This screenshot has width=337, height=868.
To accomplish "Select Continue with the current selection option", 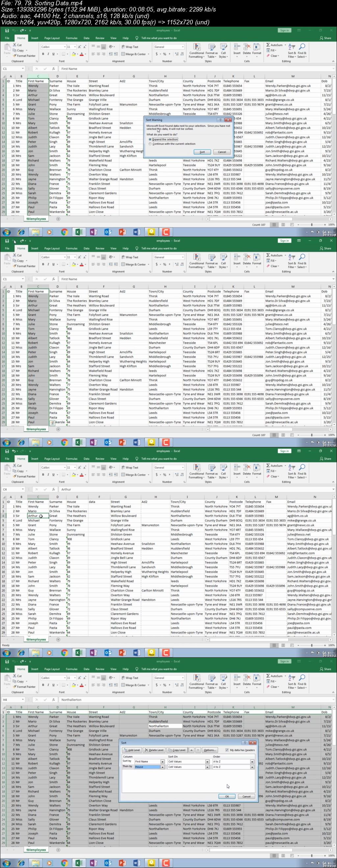I will pyautogui.click(x=172, y=144).
